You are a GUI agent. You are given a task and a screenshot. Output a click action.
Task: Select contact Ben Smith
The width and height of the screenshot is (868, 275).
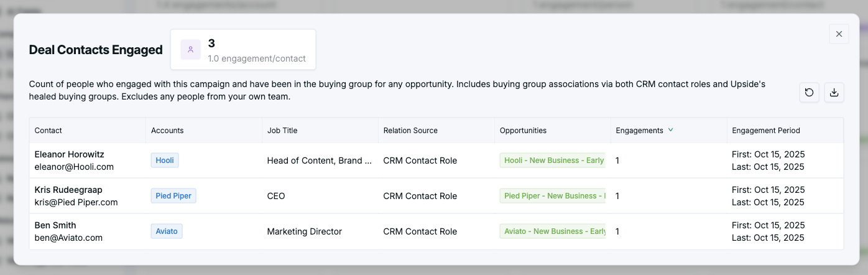click(55, 225)
